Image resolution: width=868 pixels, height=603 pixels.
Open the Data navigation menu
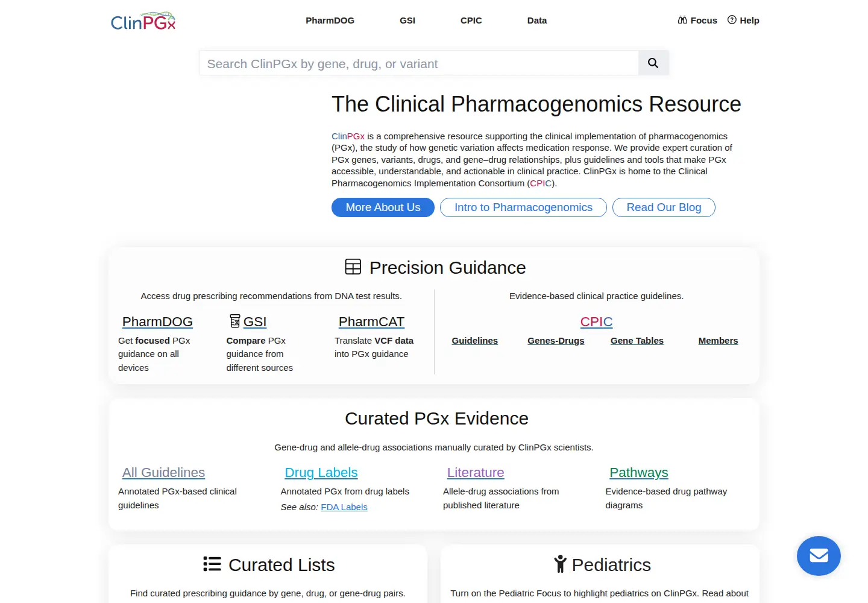click(x=537, y=21)
